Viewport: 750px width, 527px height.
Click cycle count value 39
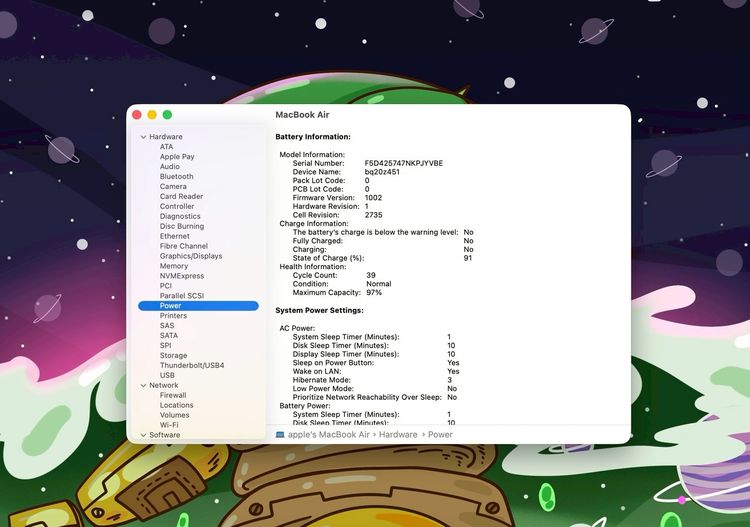pyautogui.click(x=371, y=275)
